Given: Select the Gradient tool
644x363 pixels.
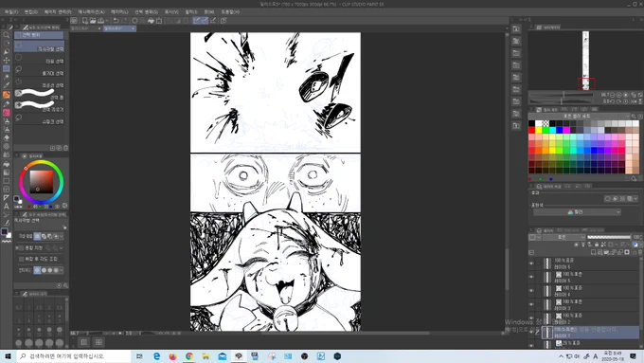Looking at the screenshot, I should (x=7, y=172).
